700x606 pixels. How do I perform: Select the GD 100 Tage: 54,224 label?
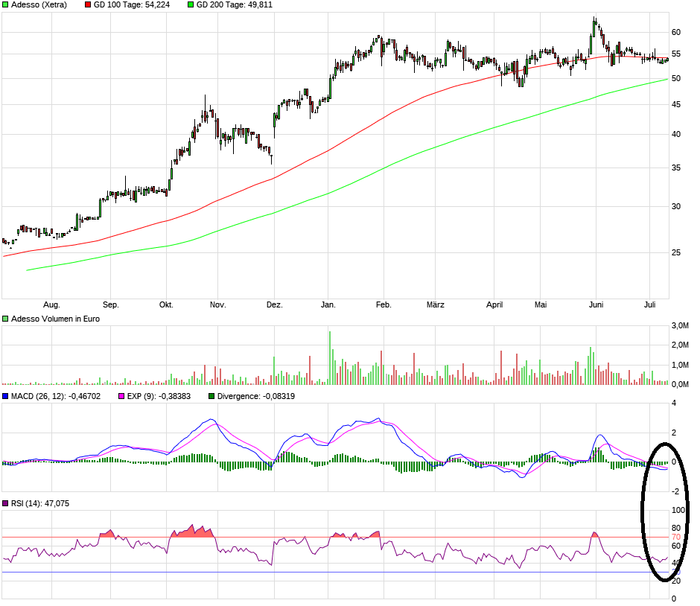tap(131, 5)
